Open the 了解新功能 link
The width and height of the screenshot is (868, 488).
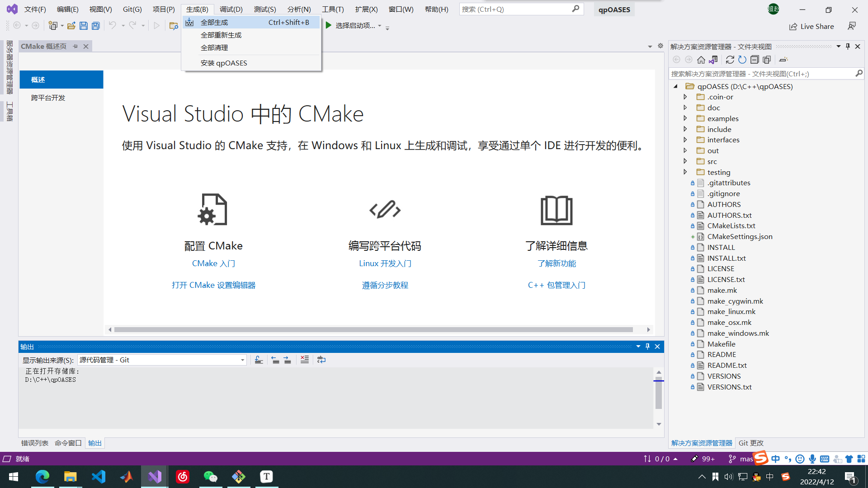coord(557,263)
